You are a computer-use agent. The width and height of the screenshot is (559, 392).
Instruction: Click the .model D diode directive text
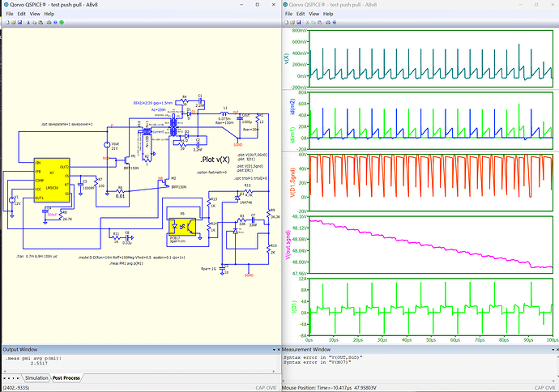point(131,258)
